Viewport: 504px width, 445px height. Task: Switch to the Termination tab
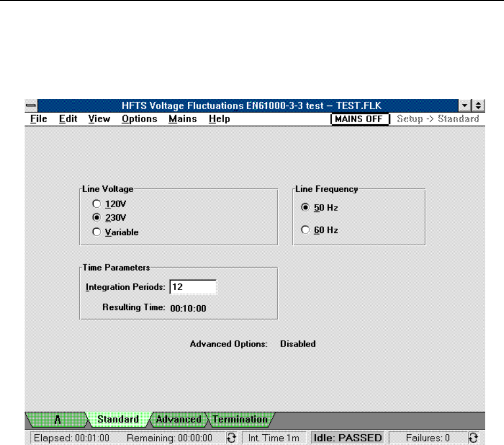click(x=240, y=419)
